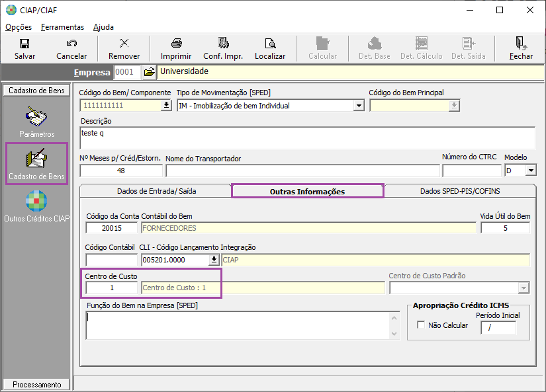Select the Outras Informações tab

coord(308,191)
